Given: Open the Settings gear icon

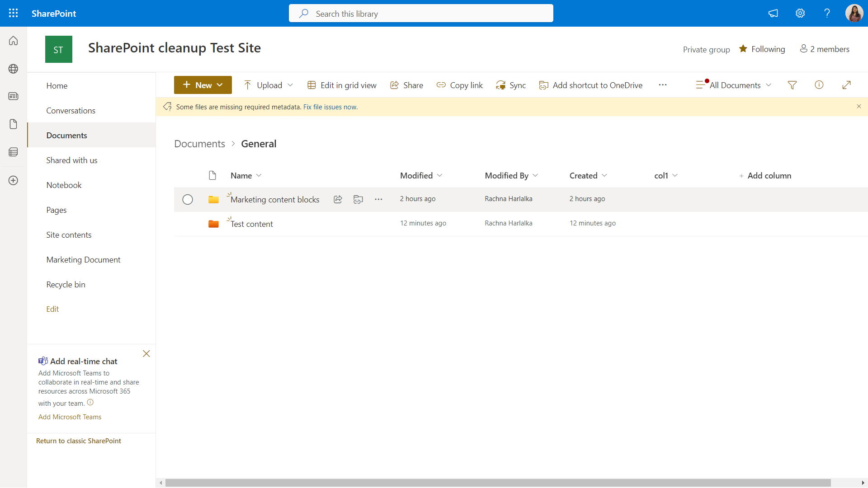Looking at the screenshot, I should click(x=800, y=13).
